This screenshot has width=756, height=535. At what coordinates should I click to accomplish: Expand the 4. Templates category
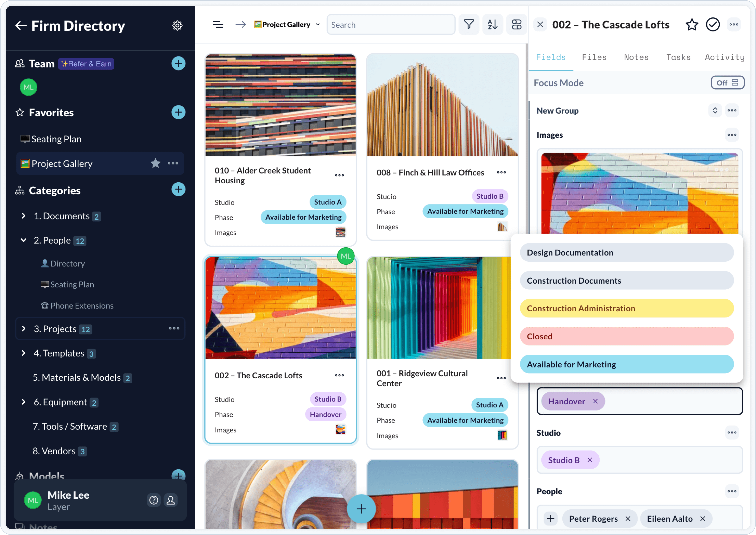tap(23, 353)
